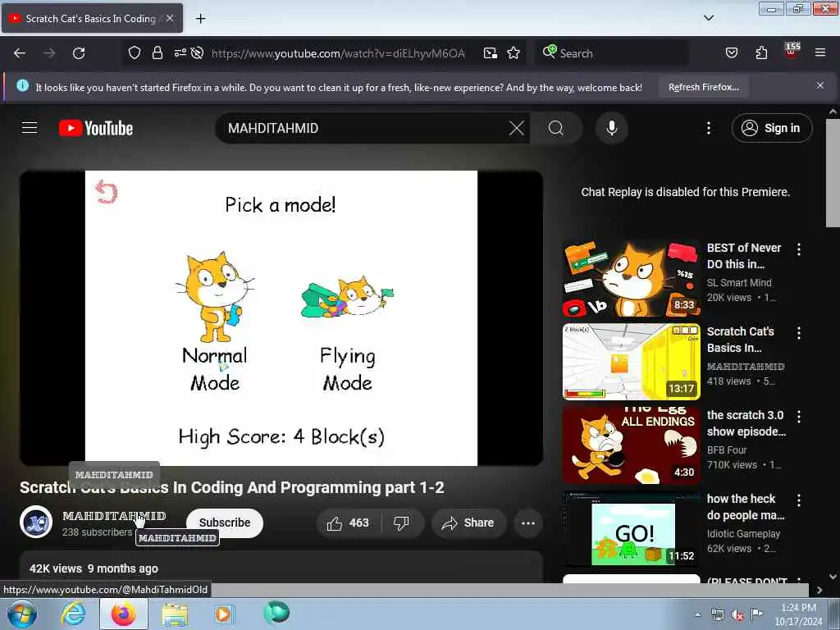Open options for 'the scratch 3.0 show' video
Screen dimensions: 840x630
[x=799, y=416]
